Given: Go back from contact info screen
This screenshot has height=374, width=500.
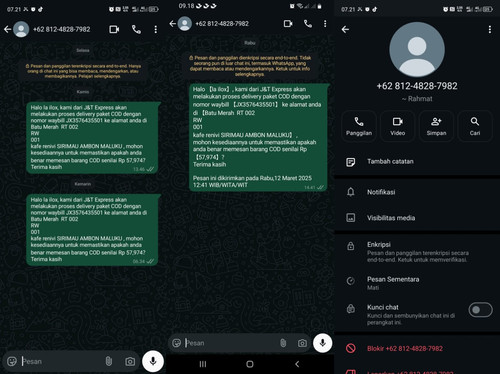Looking at the screenshot, I should click(x=345, y=29).
